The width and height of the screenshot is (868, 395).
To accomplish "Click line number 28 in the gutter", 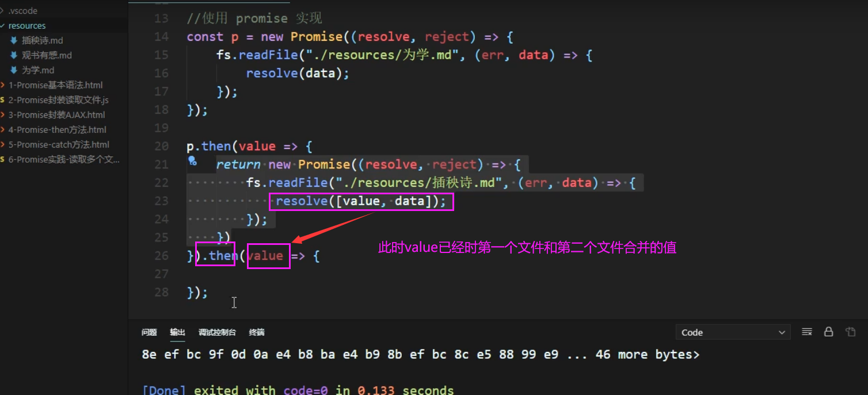I will point(161,292).
